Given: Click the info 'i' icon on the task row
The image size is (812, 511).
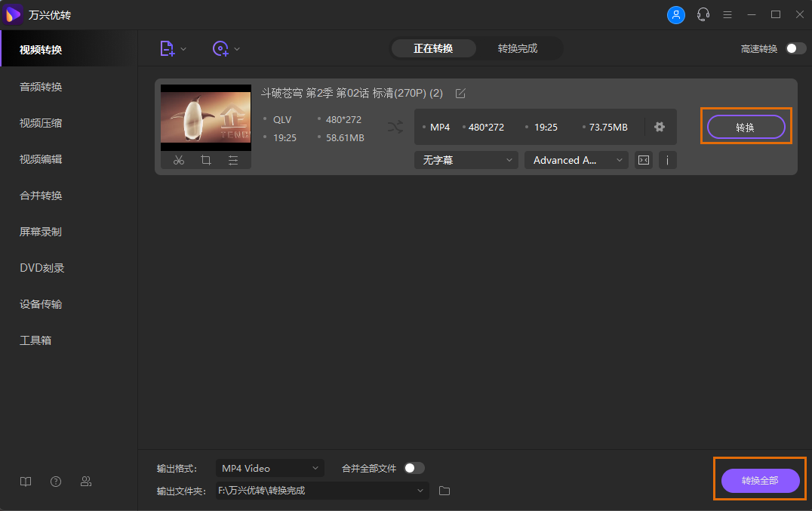Looking at the screenshot, I should click(x=668, y=160).
